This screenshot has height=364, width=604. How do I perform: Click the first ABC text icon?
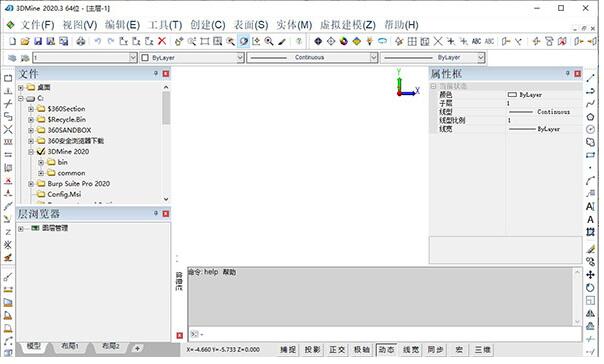coord(476,41)
